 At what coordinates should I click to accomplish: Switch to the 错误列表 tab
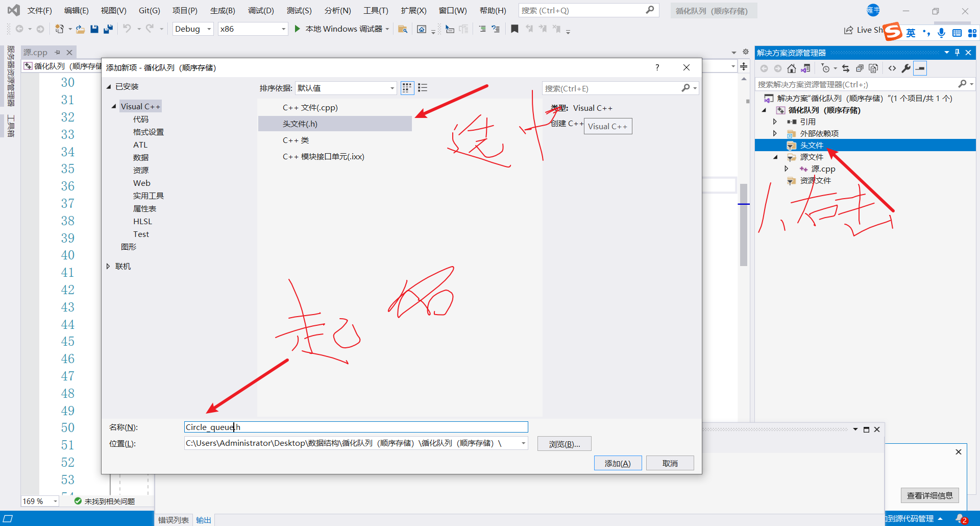174,520
